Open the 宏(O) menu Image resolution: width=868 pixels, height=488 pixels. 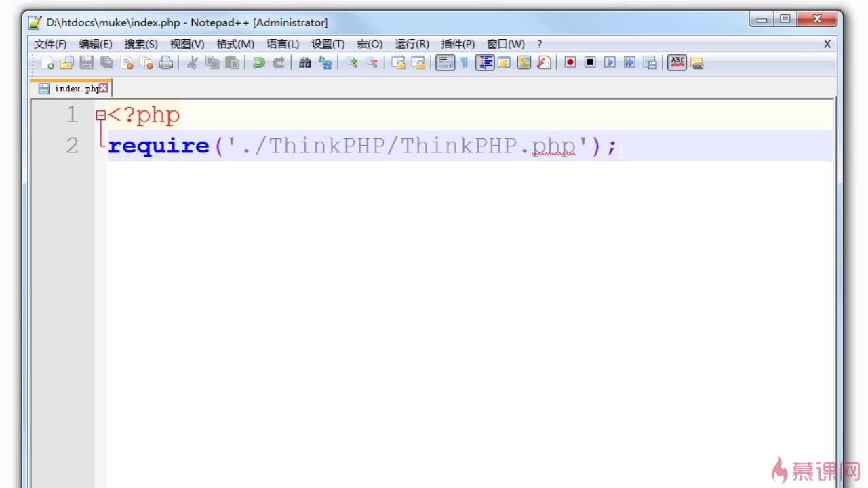click(x=370, y=44)
